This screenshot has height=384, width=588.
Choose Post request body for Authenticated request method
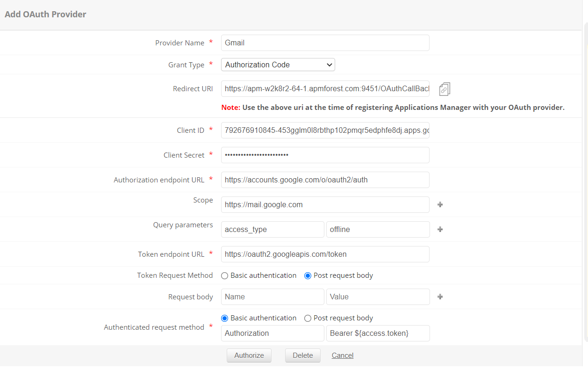[x=308, y=319]
